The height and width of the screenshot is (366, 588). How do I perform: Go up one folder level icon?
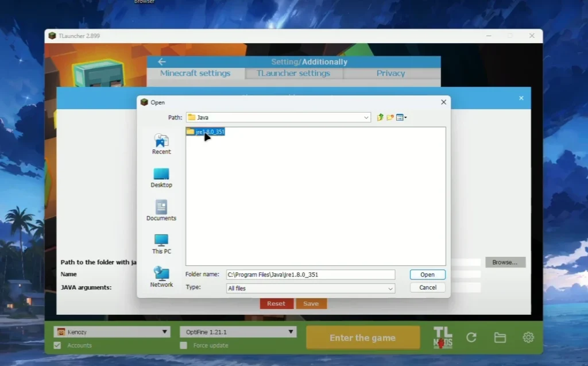(x=380, y=117)
